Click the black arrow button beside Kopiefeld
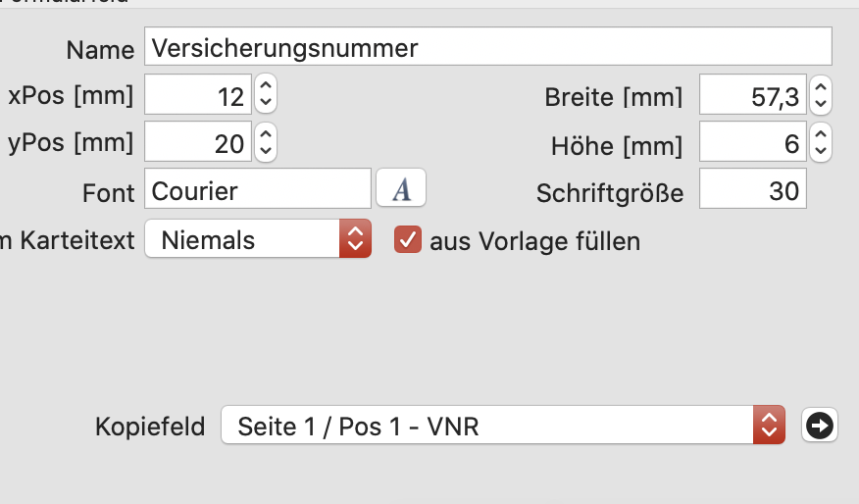 click(820, 426)
